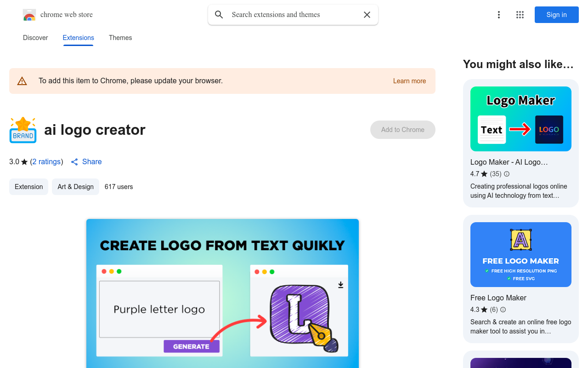
Task: Open the Free Logo Maker card thumbnail
Action: [x=521, y=255]
